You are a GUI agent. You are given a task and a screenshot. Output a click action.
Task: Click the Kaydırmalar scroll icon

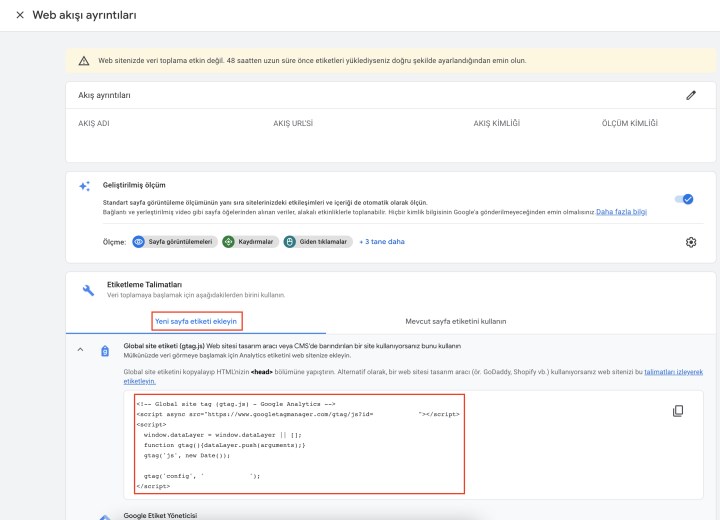[228, 242]
